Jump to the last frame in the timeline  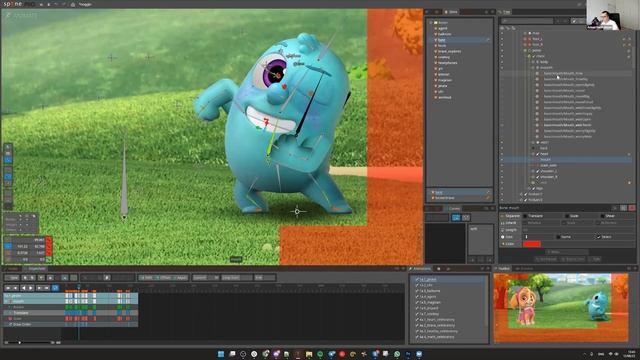[47, 288]
